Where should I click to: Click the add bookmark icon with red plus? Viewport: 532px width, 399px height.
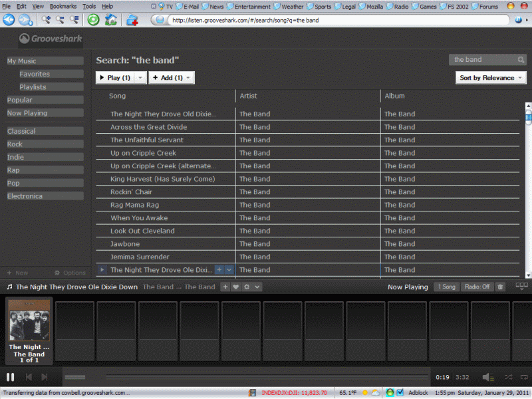coord(132,21)
